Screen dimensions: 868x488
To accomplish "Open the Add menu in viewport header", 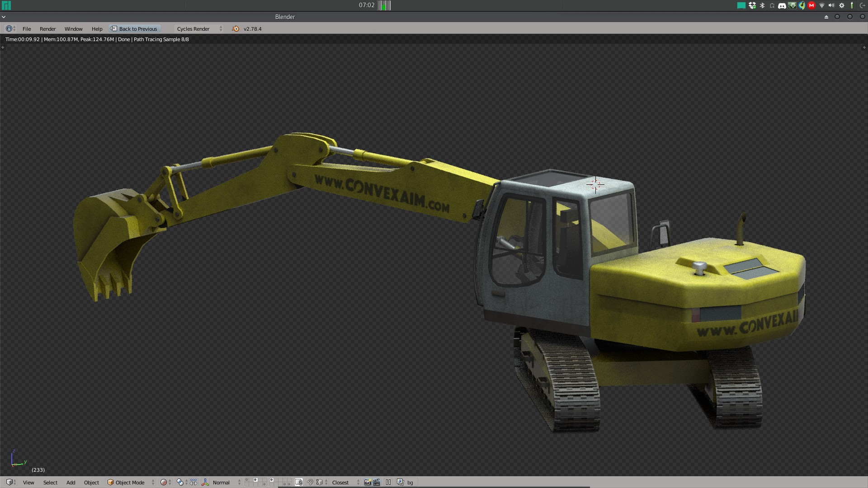I will (x=71, y=482).
